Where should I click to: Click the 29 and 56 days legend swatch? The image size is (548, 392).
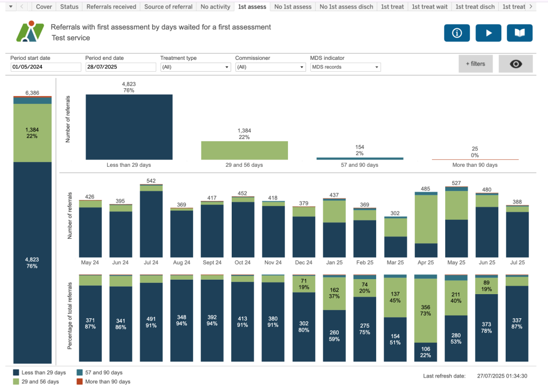17,382
